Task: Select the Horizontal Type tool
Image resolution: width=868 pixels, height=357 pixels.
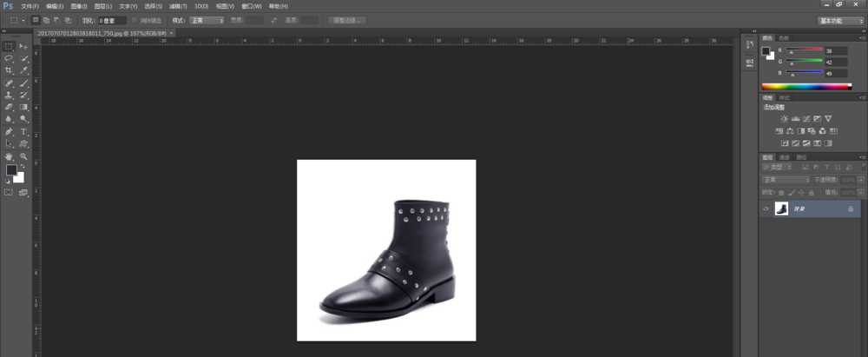Action: pos(23,131)
